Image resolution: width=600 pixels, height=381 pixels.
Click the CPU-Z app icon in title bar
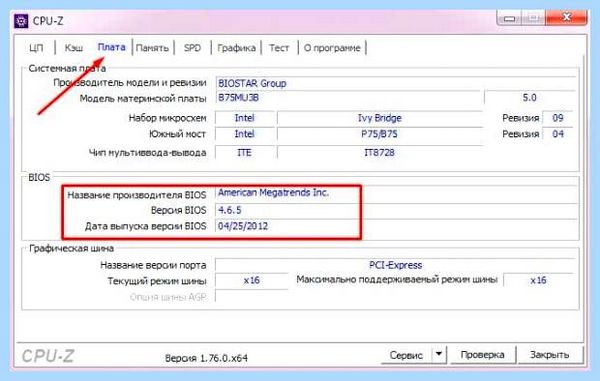[21, 21]
